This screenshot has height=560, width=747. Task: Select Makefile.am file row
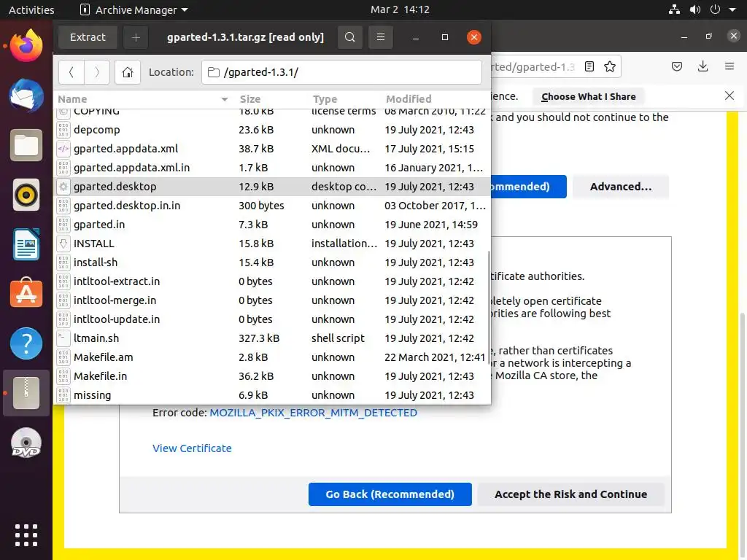click(x=272, y=357)
